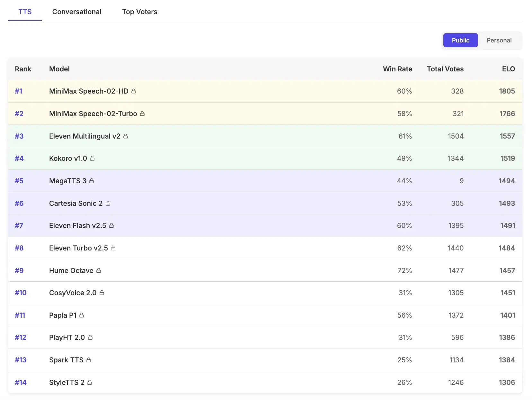The height and width of the screenshot is (400, 532).
Task: Click the 1306 ELO value
Action: tap(507, 383)
